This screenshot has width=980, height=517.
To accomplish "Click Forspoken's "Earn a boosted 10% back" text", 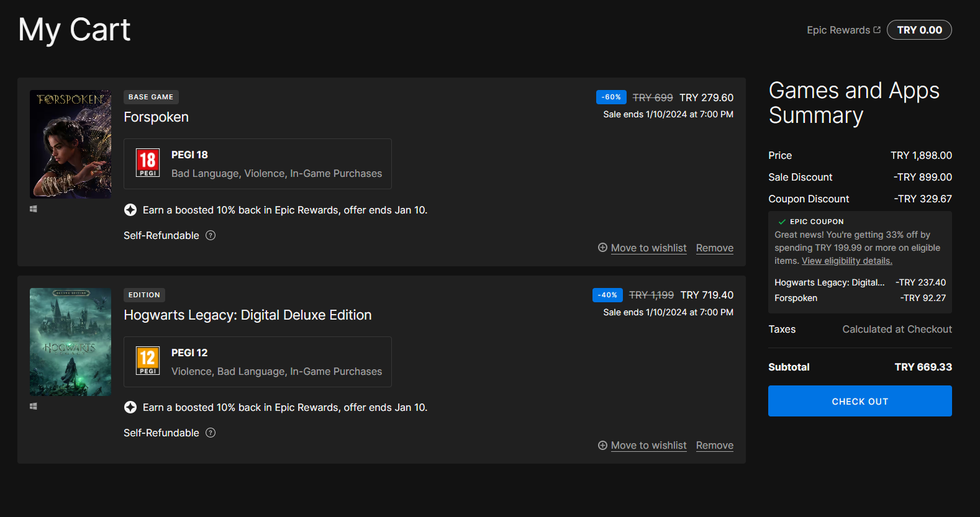I will pyautogui.click(x=285, y=210).
